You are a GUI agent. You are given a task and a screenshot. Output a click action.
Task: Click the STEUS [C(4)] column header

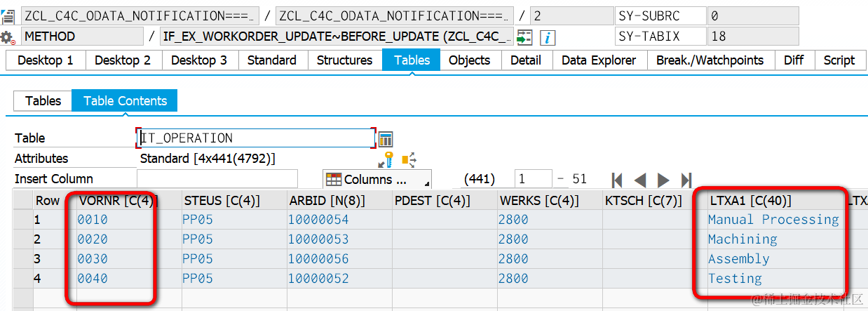(x=234, y=201)
